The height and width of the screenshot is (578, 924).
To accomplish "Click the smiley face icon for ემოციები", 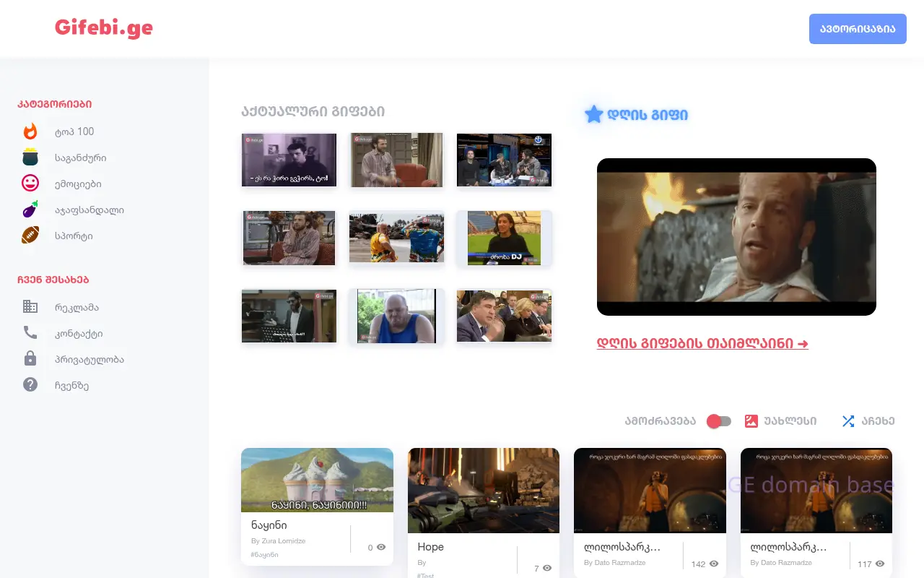I will point(30,184).
